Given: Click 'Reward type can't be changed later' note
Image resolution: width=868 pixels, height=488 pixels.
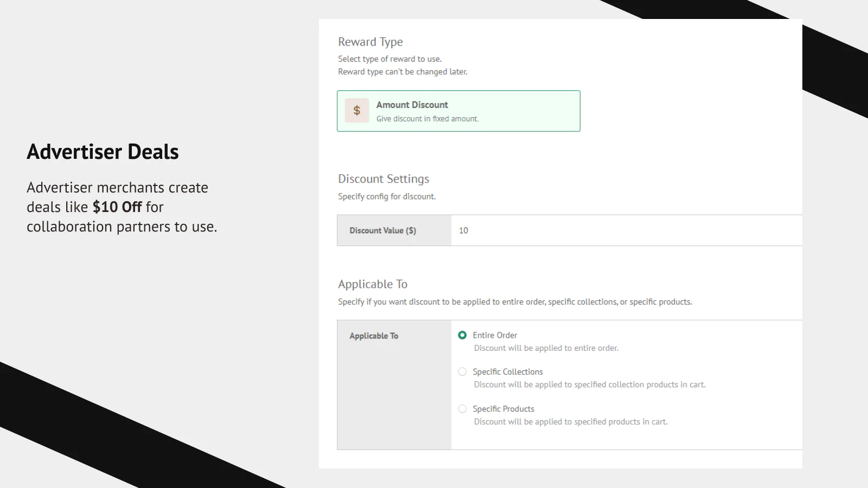Looking at the screenshot, I should pyautogui.click(x=402, y=72).
